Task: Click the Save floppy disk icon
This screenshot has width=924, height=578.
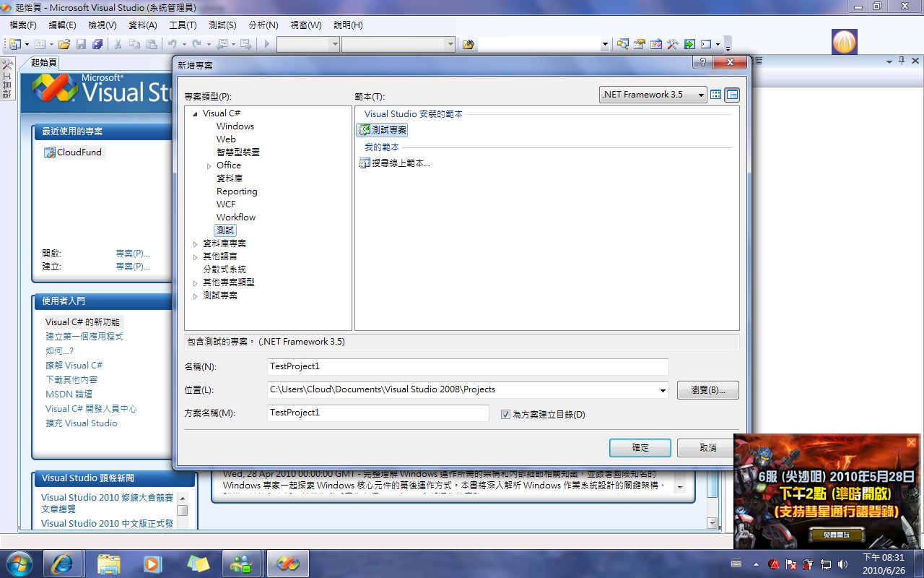Action: [x=81, y=44]
